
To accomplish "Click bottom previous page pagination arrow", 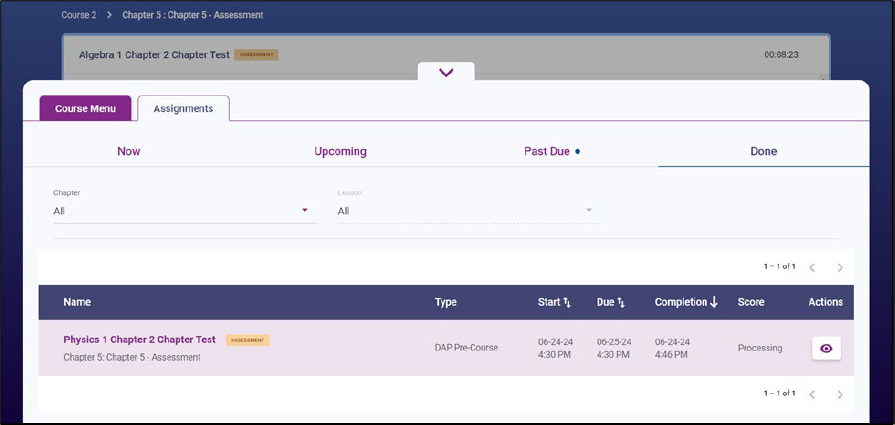I will 812,394.
